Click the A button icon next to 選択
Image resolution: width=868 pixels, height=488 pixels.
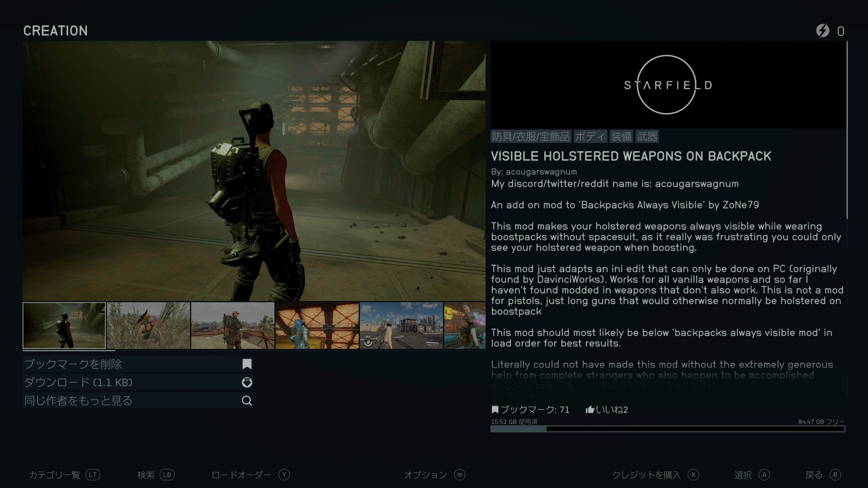pos(764,475)
